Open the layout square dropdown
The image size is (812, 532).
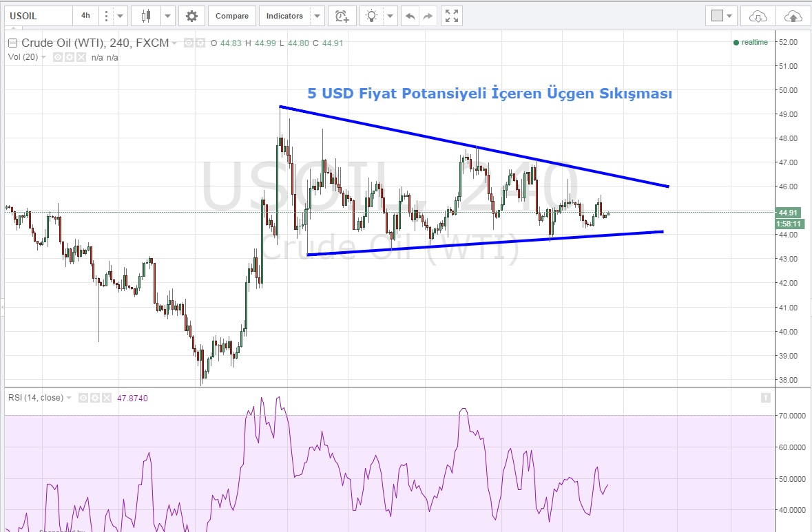(x=722, y=16)
